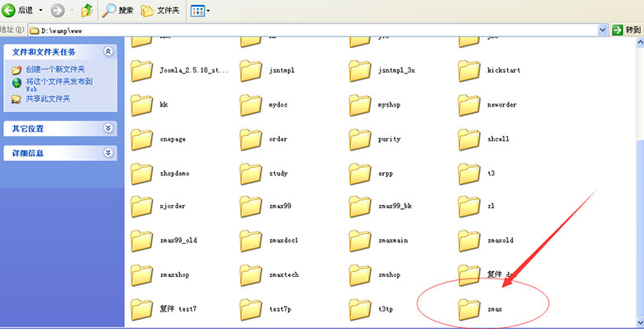Select the myshop folder
The height and width of the screenshot is (329, 644).
[x=374, y=105]
